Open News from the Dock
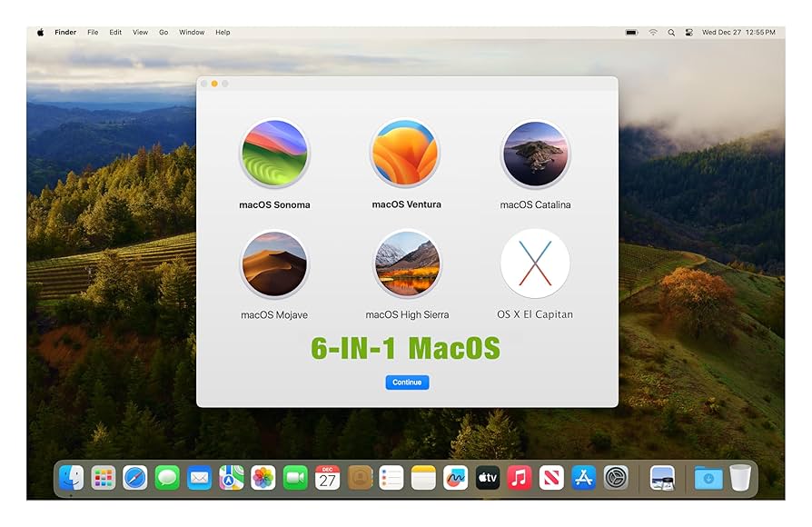Viewport: 812px width, 527px height. [x=551, y=477]
